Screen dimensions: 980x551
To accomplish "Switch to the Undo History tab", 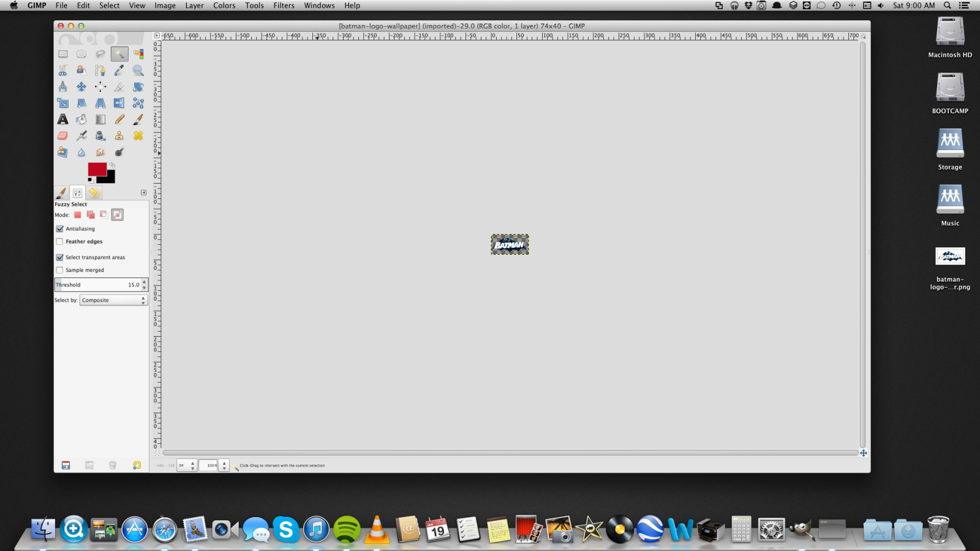I will 94,193.
